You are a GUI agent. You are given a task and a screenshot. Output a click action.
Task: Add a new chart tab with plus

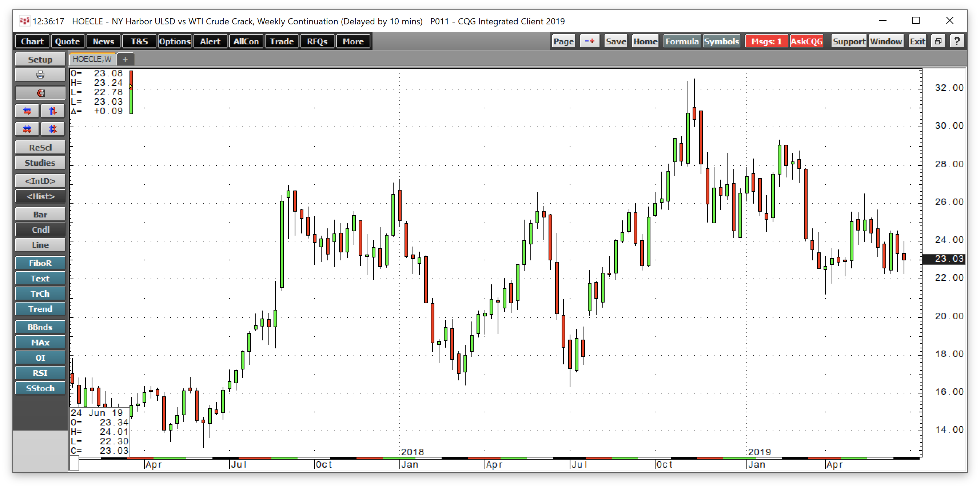[x=125, y=59]
